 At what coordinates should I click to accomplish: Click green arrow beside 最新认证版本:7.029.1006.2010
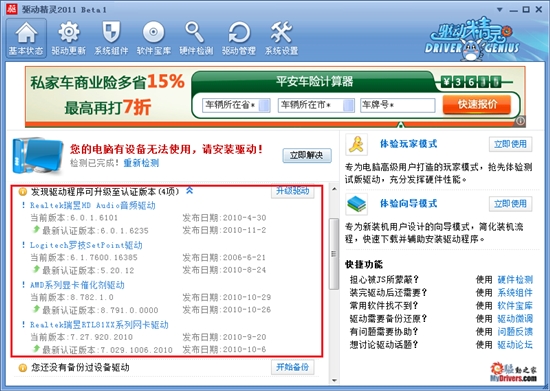(x=36, y=349)
